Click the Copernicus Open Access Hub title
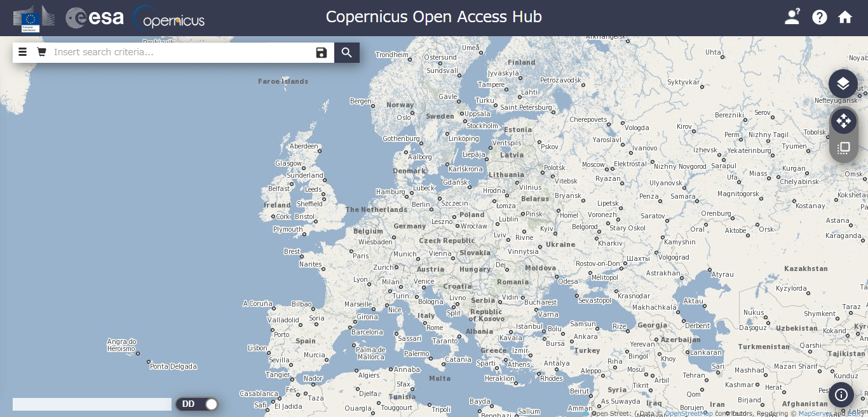Viewport: 868px width, 417px height. [434, 17]
